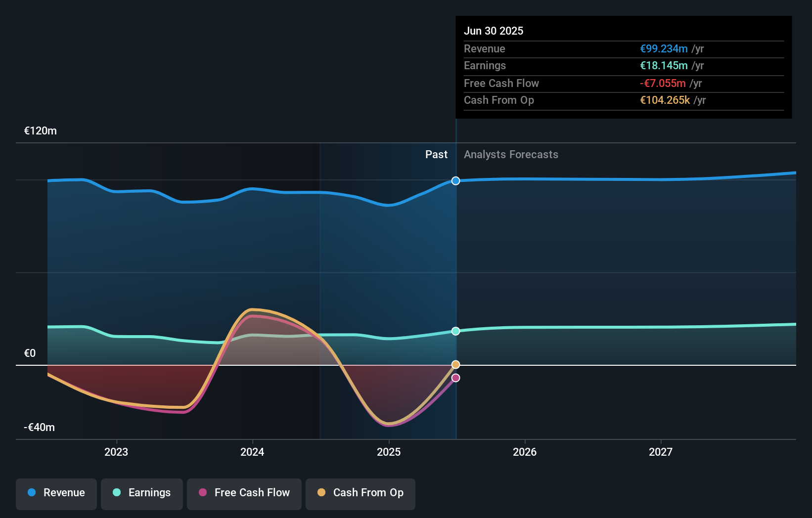Select the yellow Cash From Op marker
The image size is (812, 518).
(x=455, y=364)
